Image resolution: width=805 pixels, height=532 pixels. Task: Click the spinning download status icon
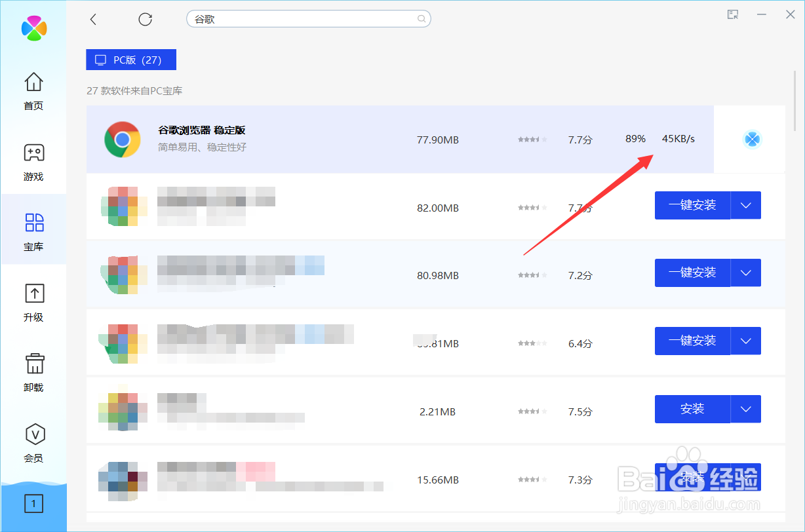752,139
